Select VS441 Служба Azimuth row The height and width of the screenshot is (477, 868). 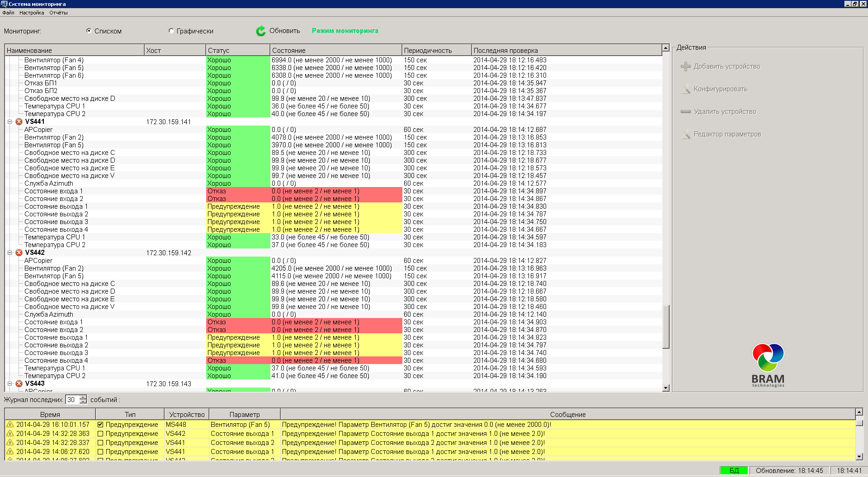click(334, 183)
